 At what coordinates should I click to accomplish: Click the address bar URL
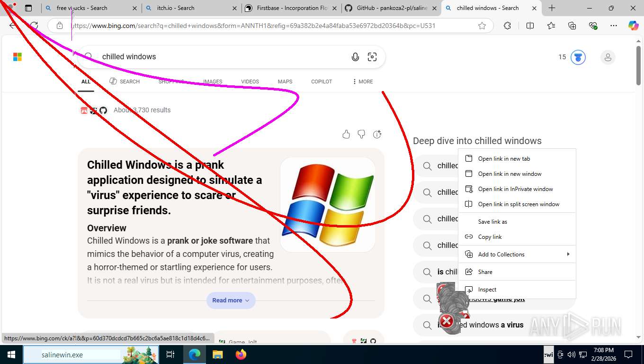(252, 26)
